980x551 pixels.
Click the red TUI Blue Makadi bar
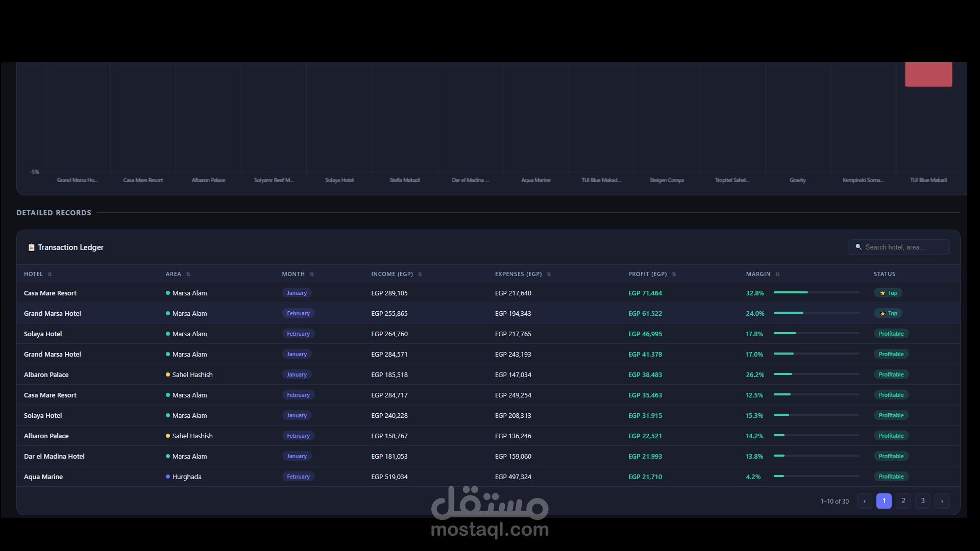[x=928, y=74]
